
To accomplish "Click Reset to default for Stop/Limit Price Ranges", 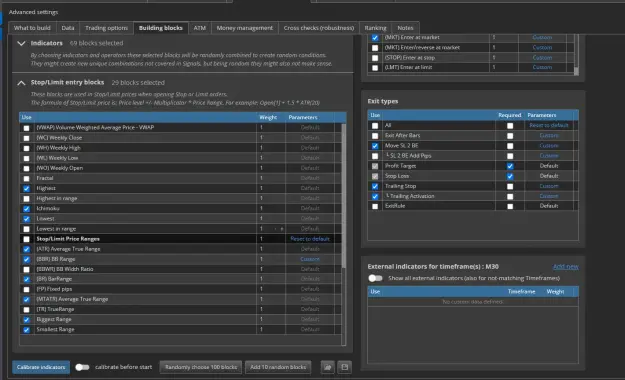I will pyautogui.click(x=310, y=239).
